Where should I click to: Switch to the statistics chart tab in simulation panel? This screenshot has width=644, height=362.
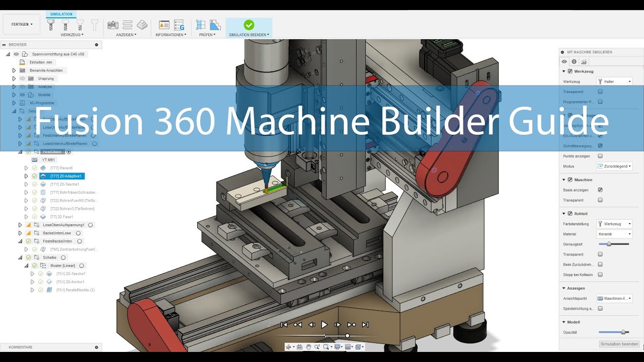pos(584,62)
